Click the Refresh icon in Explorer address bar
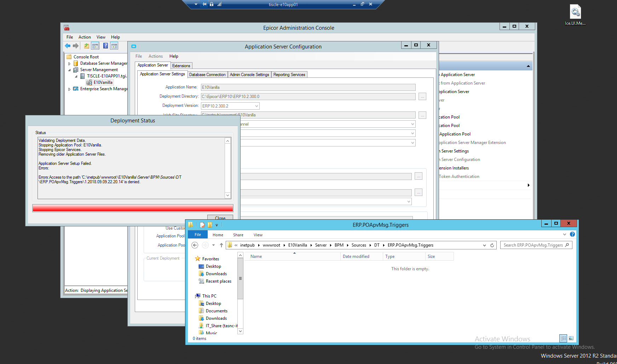 click(492, 245)
